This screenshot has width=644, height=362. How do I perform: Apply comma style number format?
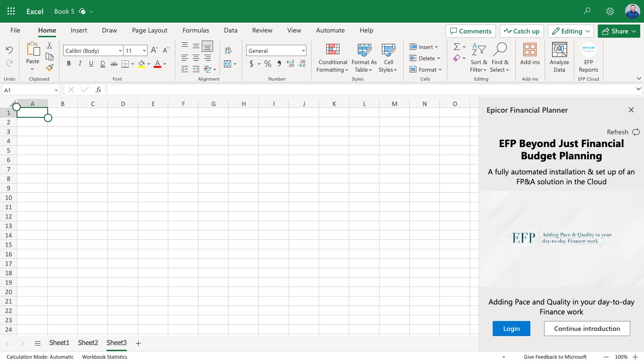(x=279, y=64)
